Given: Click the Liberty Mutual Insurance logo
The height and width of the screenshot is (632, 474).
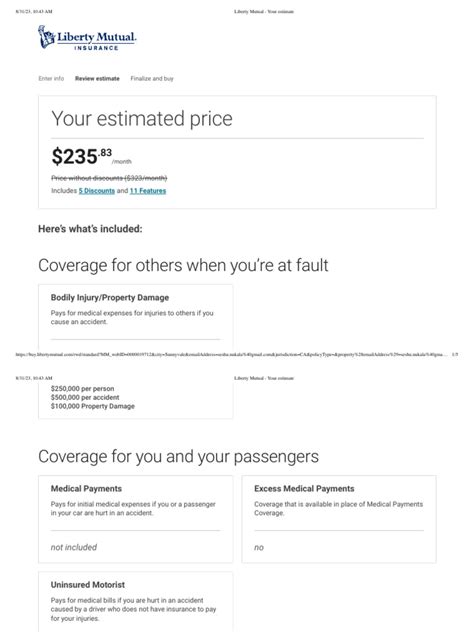Looking at the screenshot, I should (x=87, y=37).
